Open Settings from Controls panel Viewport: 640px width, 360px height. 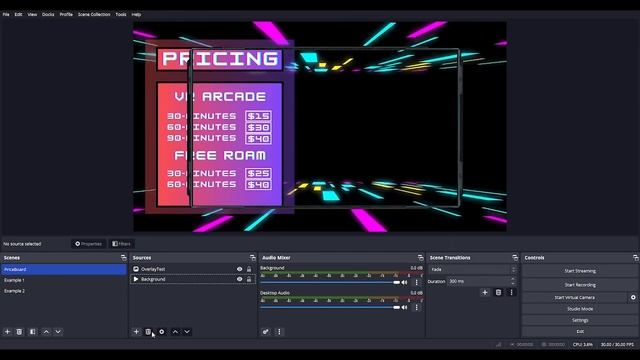(580, 320)
